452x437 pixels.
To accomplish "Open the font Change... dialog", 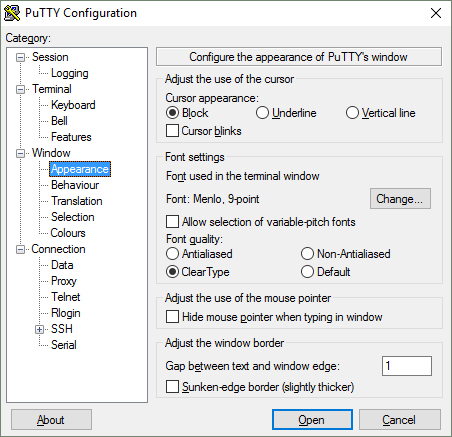I will (400, 199).
